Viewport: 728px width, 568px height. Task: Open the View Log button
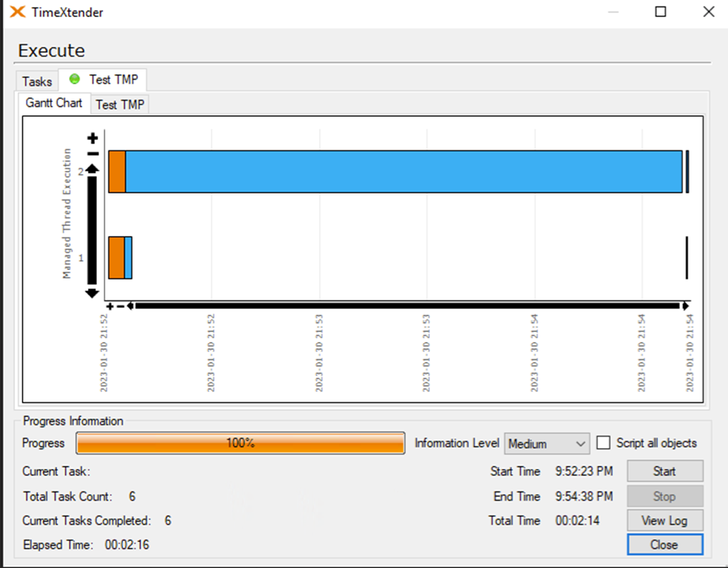(x=664, y=520)
